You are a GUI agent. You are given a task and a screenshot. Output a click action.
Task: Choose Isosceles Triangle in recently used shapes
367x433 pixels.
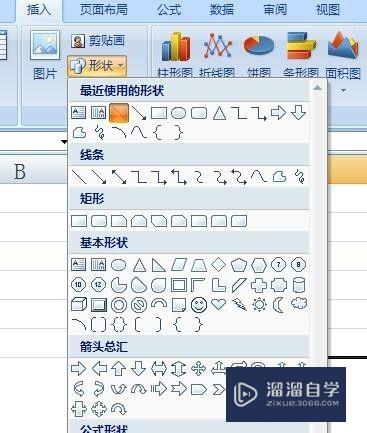pos(219,113)
